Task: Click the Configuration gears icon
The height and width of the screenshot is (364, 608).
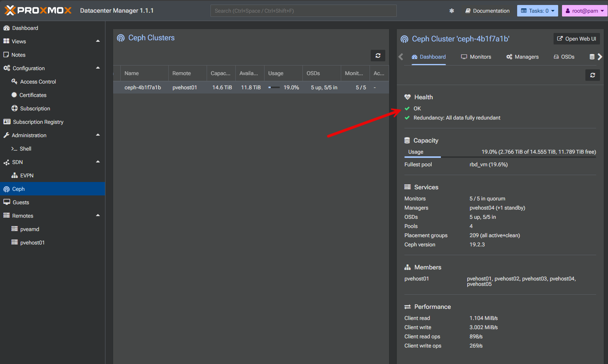Action: coord(7,68)
